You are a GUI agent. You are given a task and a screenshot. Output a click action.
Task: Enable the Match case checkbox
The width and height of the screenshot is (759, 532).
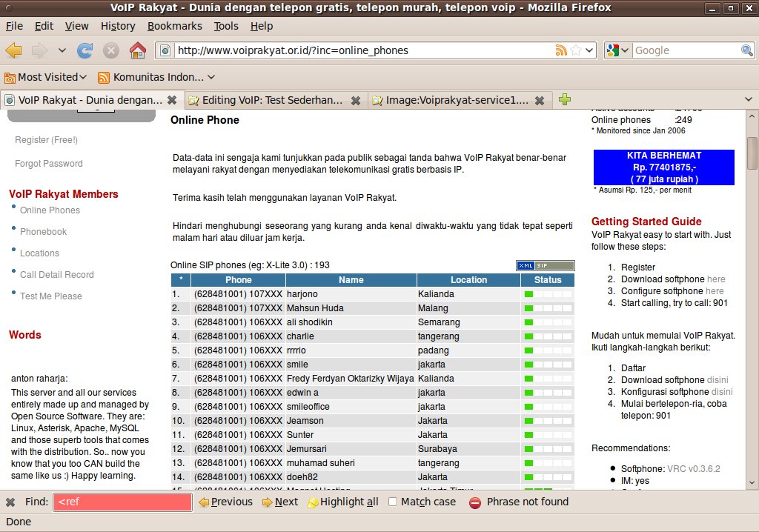tap(393, 502)
